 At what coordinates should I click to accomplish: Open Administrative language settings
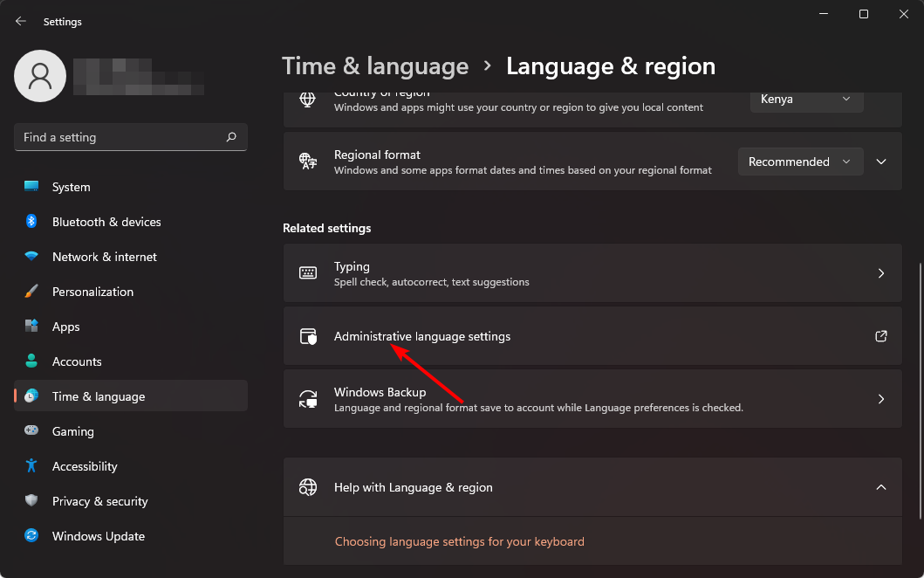point(422,336)
